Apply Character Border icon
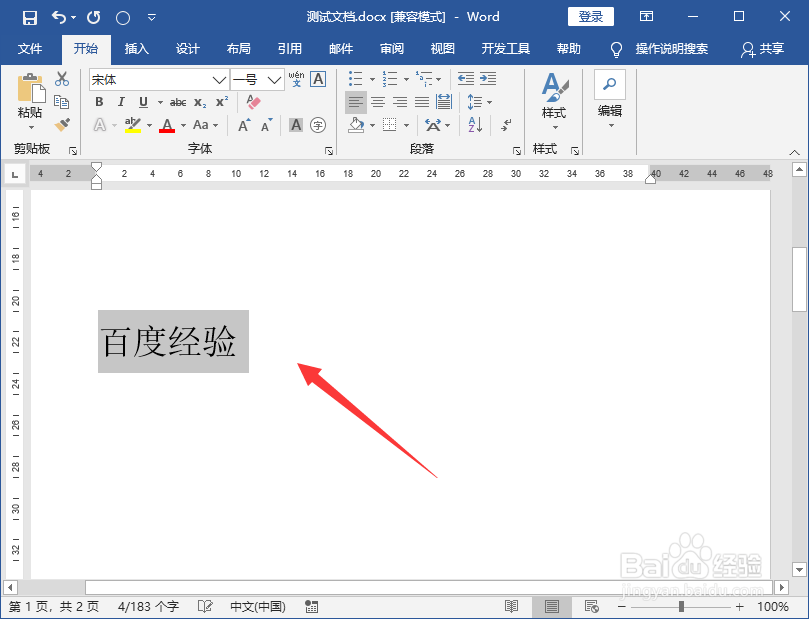The height and width of the screenshot is (619, 809). (x=318, y=79)
